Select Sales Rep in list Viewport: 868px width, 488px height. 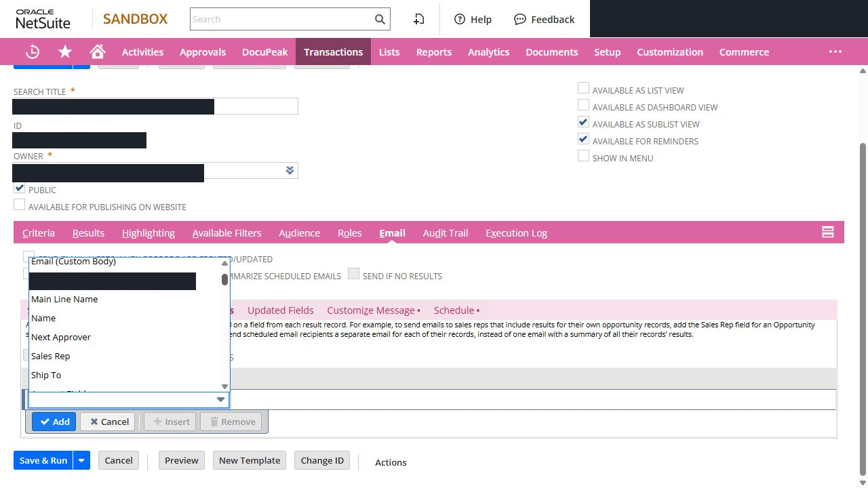51,356
